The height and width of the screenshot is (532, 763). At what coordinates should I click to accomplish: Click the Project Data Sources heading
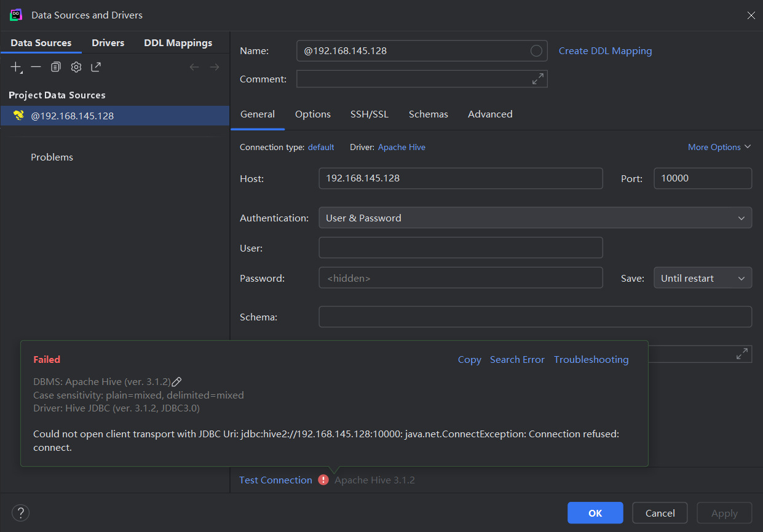pyautogui.click(x=57, y=95)
